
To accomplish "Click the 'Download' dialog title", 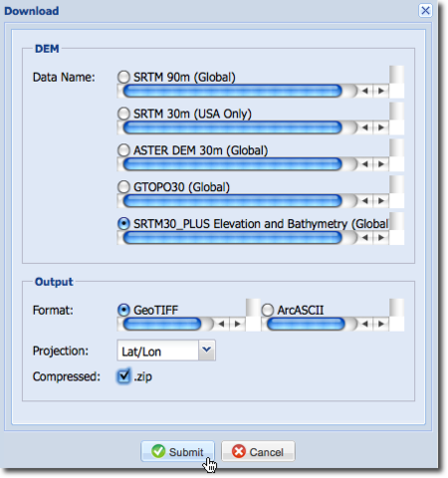I will pyautogui.click(x=32, y=11).
